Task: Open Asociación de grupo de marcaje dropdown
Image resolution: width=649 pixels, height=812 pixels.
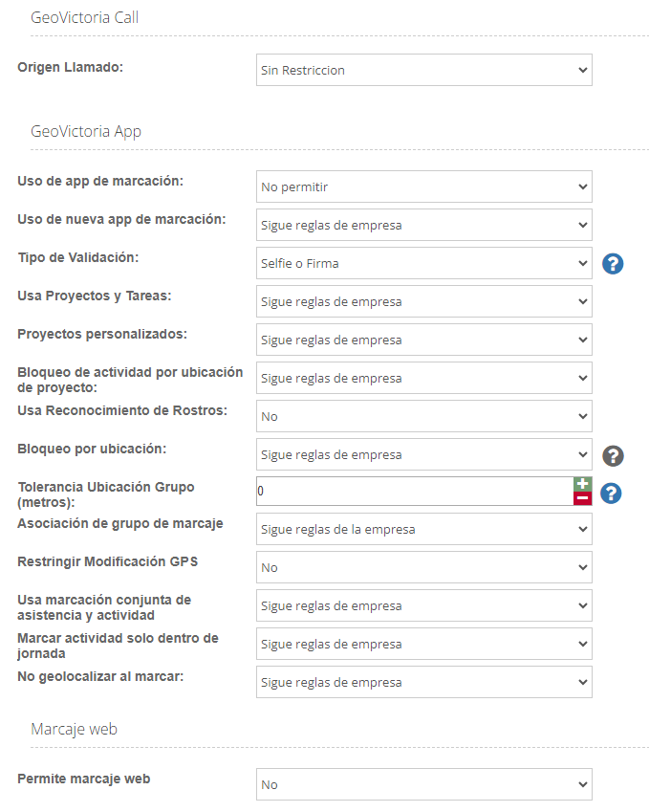Action: [423, 530]
